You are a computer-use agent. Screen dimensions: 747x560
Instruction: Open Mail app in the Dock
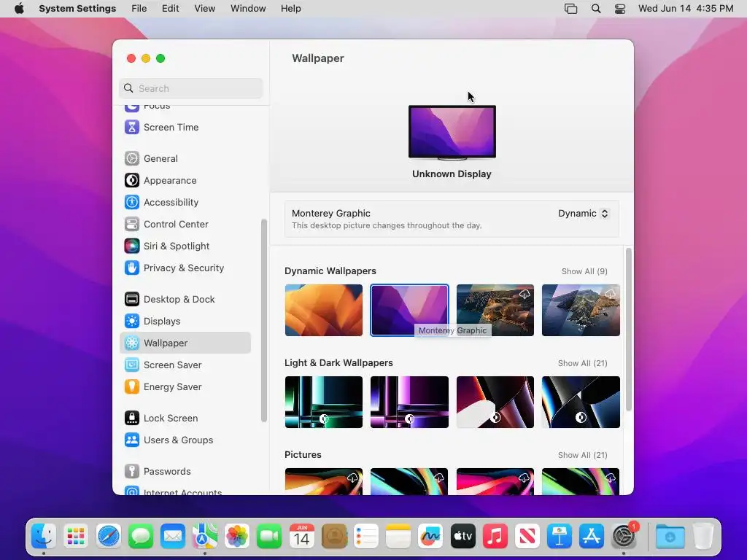(173, 536)
